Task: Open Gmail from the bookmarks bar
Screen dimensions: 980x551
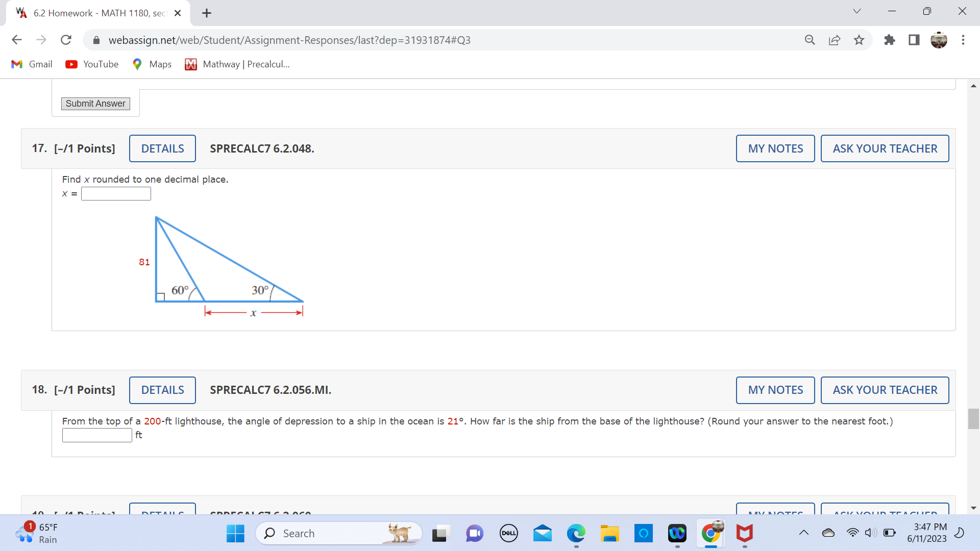Action: tap(31, 64)
